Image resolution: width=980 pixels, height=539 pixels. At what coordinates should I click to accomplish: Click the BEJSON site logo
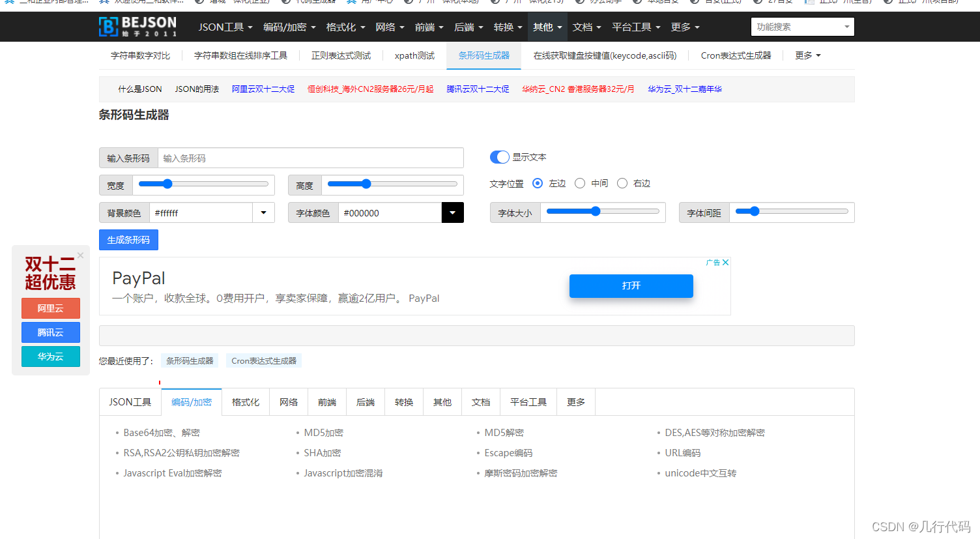[x=137, y=27]
